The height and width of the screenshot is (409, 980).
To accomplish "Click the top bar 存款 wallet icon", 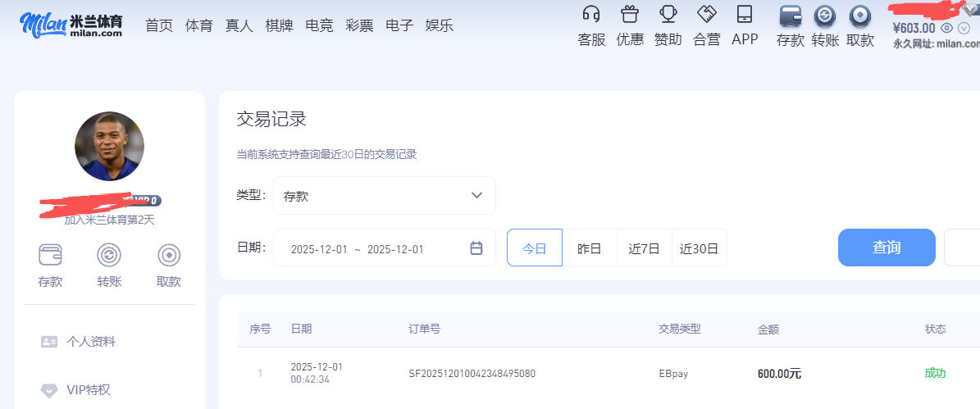I will 791,16.
